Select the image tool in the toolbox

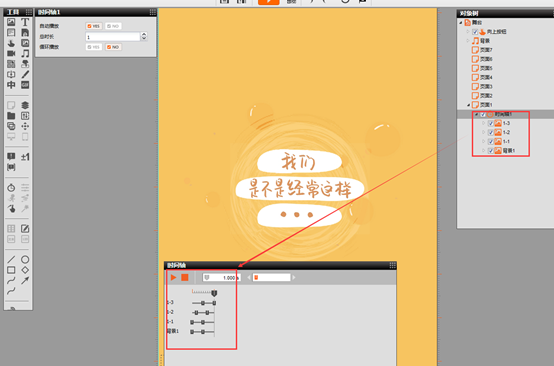pyautogui.click(x=11, y=22)
